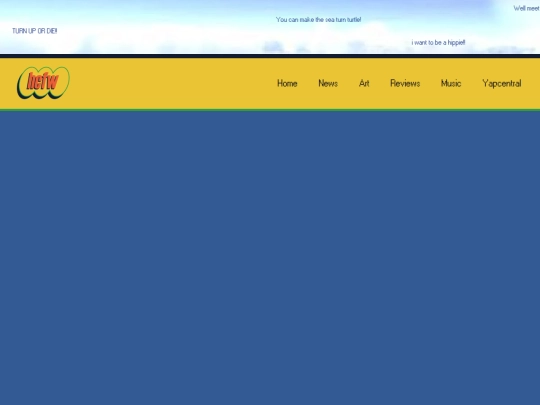Visit the Yapcentral page
Viewport: 540px width, 405px height.
pos(502,84)
